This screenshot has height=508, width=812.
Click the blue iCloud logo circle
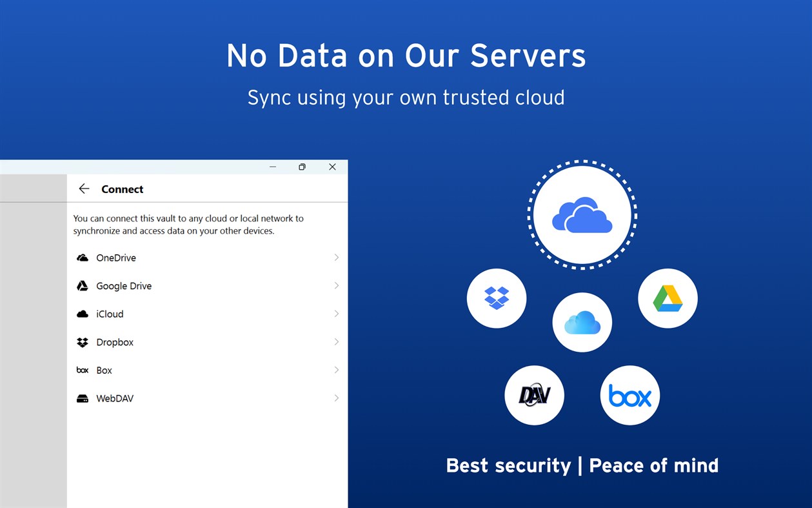582,322
